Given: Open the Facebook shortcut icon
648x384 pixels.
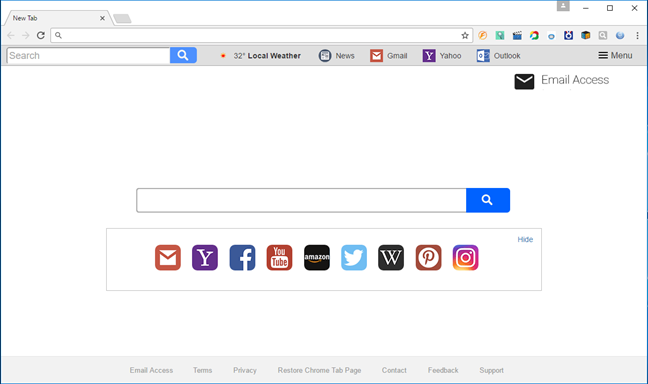Looking at the screenshot, I should (x=242, y=258).
